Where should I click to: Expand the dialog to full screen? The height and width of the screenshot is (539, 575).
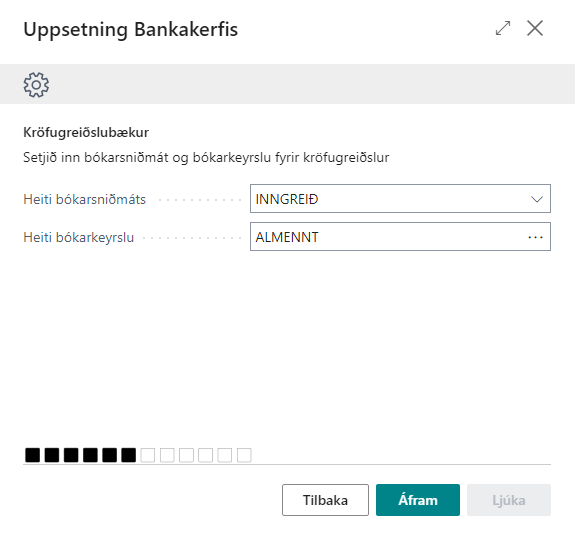pyautogui.click(x=503, y=28)
